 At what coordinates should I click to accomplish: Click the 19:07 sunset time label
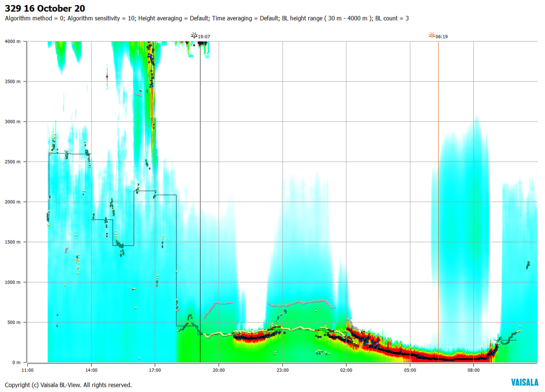click(x=204, y=37)
